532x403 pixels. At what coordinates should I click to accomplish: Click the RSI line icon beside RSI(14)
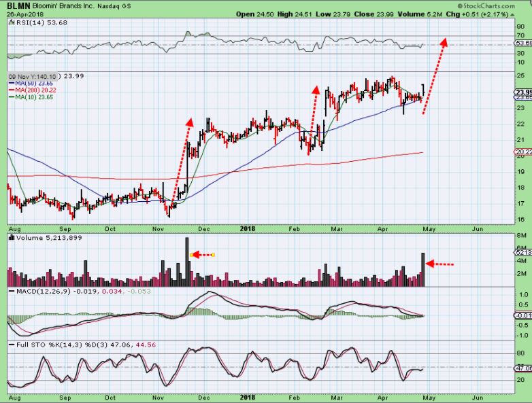coord(12,22)
